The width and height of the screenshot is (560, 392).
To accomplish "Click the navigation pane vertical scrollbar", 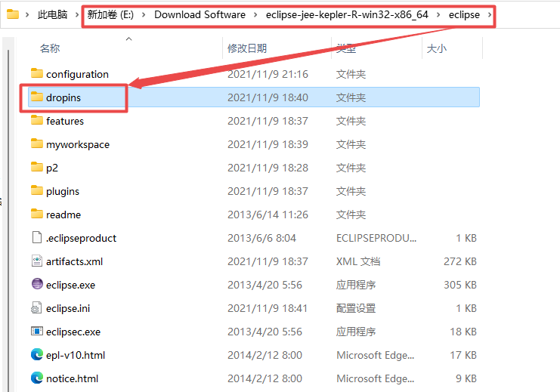I will pyautogui.click(x=8, y=221).
